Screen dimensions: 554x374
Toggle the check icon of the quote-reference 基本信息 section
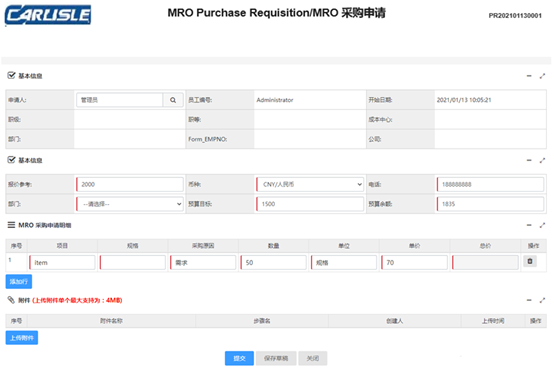tap(11, 160)
